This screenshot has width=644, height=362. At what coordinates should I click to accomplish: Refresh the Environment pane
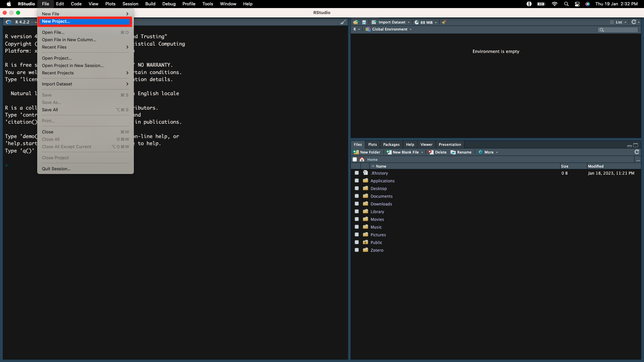(x=634, y=22)
